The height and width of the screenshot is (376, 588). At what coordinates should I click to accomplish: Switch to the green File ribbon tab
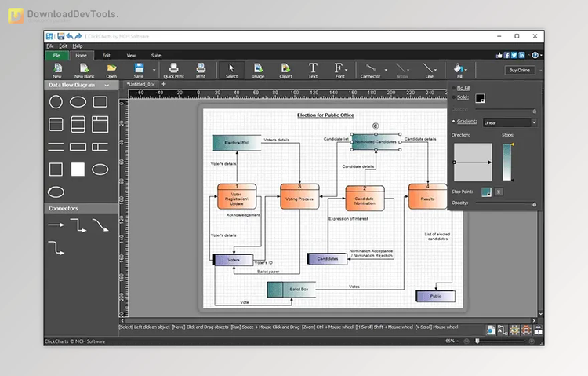click(56, 56)
